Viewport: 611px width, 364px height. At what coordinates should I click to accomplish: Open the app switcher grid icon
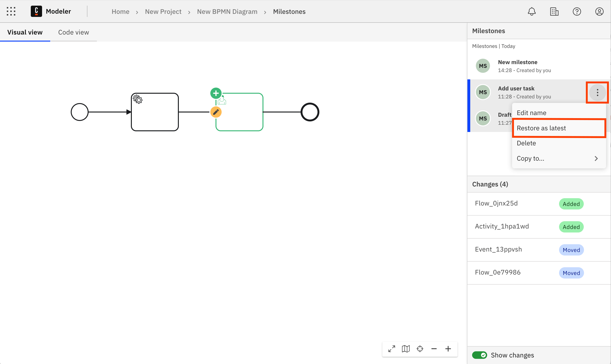point(11,12)
